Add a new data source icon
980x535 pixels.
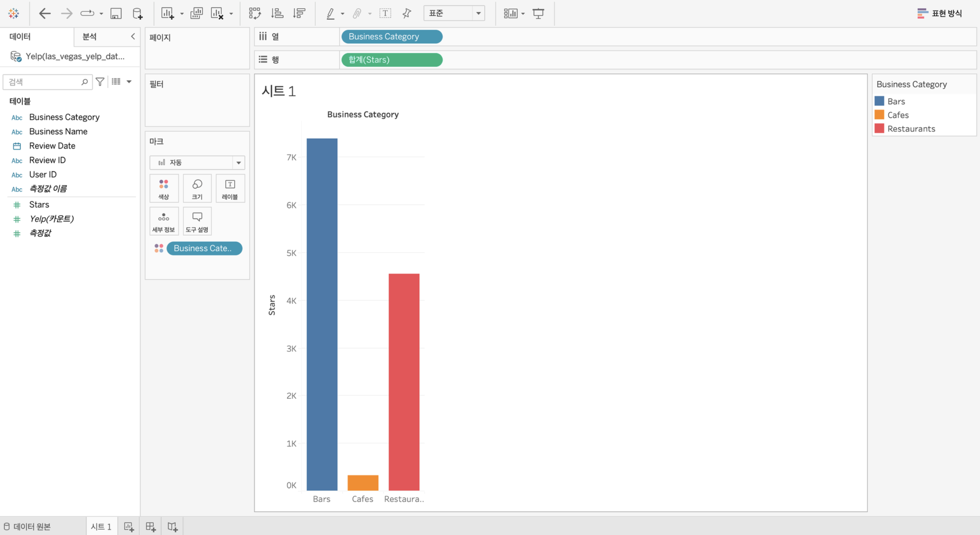[x=137, y=13]
